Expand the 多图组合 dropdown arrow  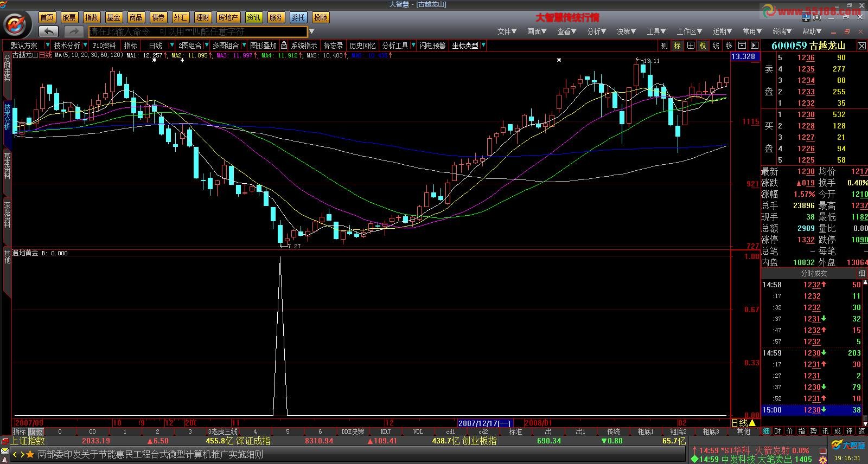point(244,46)
